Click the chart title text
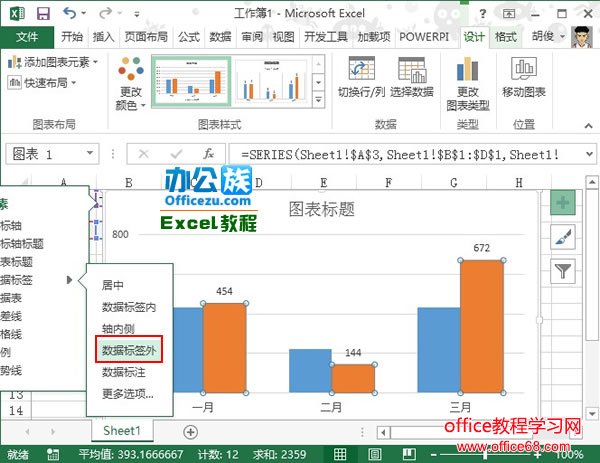The width and height of the screenshot is (600, 463). (321, 210)
